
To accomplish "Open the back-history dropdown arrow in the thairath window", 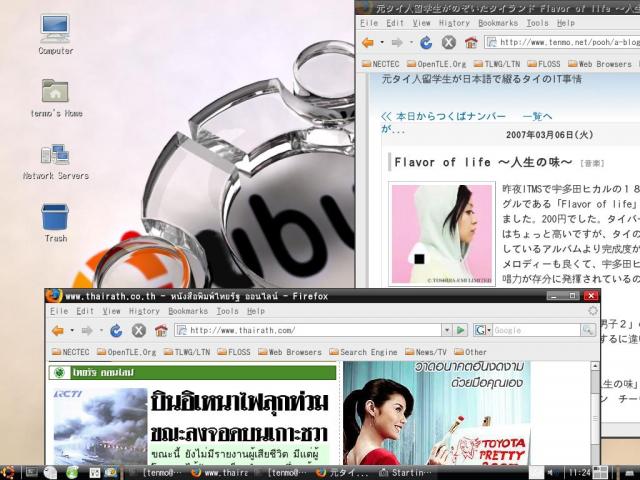I will point(72,331).
